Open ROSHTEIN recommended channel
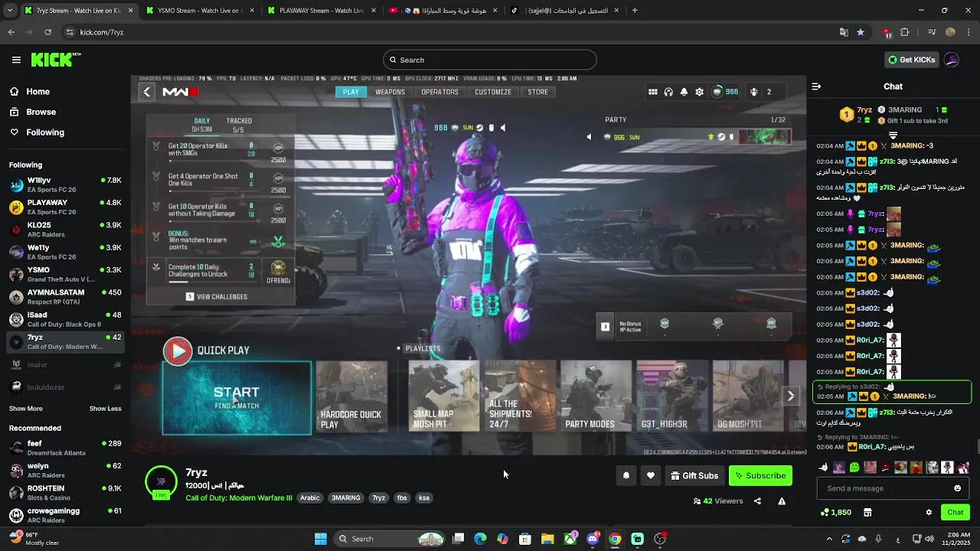The image size is (980, 551). point(65,492)
